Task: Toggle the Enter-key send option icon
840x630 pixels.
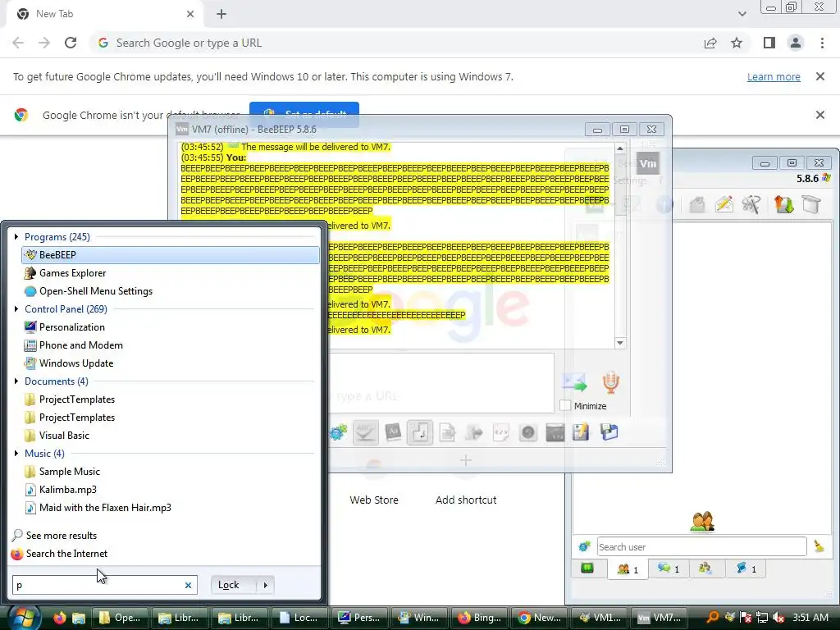Action: tap(419, 432)
